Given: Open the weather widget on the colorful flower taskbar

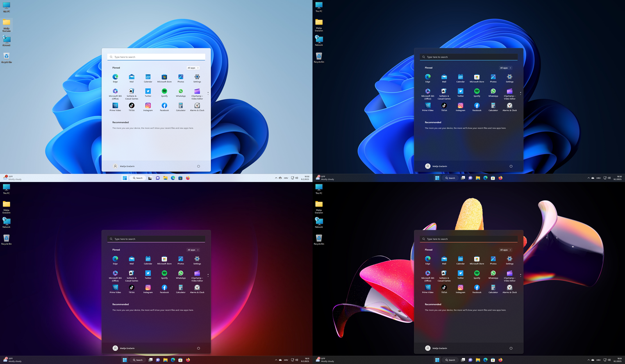Looking at the screenshot, I should [x=325, y=360].
